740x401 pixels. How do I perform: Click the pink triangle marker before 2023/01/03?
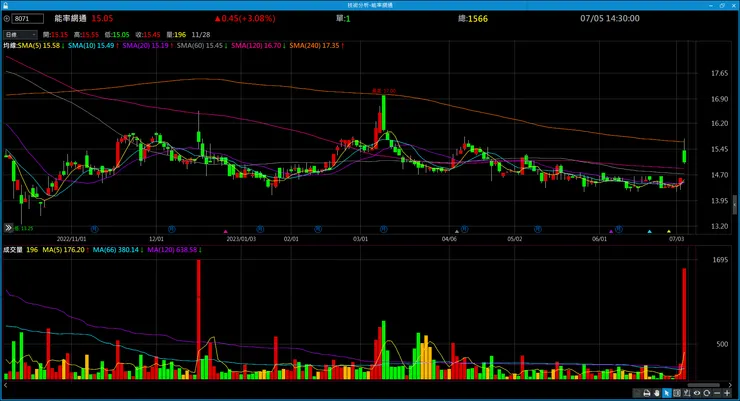point(226,231)
